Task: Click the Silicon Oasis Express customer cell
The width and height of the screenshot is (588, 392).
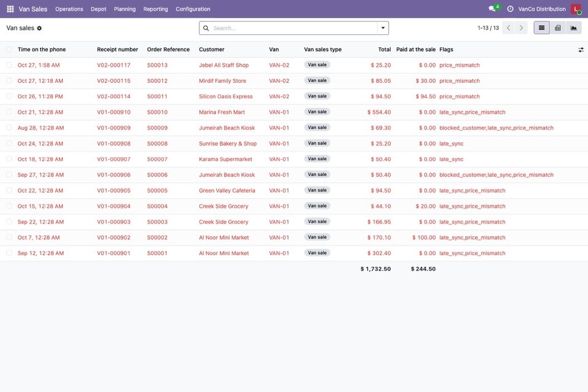Action: pyautogui.click(x=226, y=96)
